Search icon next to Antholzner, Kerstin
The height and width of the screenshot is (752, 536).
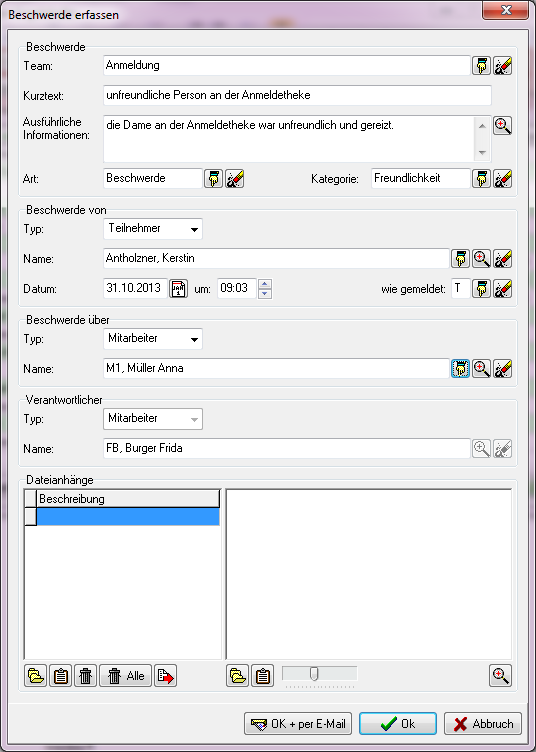481,259
